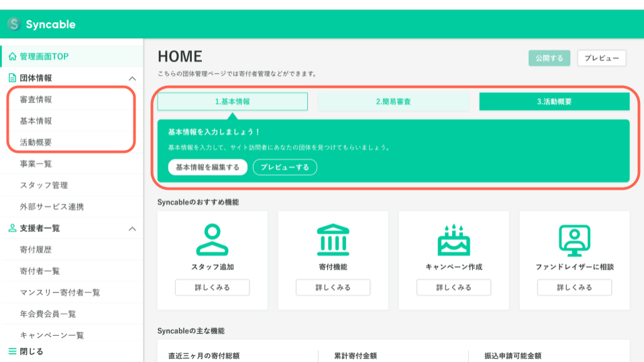Click the document icon beside 団体情報
Viewport: 644px width, 362px height.
(x=12, y=78)
